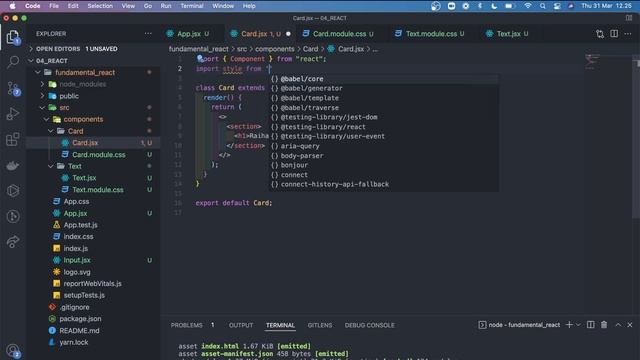Click the Explorer more actions ellipsis
This screenshot has width=640, height=360.
click(148, 33)
